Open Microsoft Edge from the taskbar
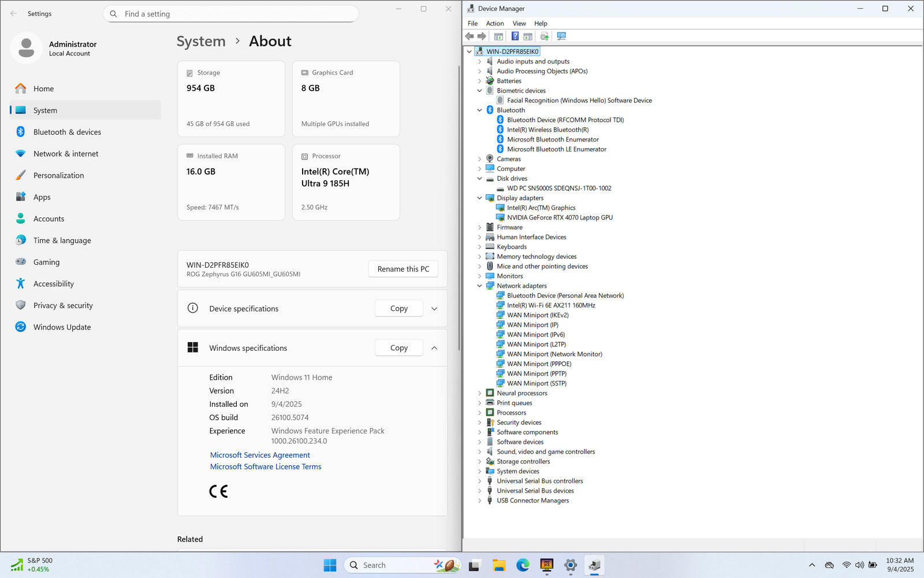Screen dimensions: 924x578 (523, 565)
